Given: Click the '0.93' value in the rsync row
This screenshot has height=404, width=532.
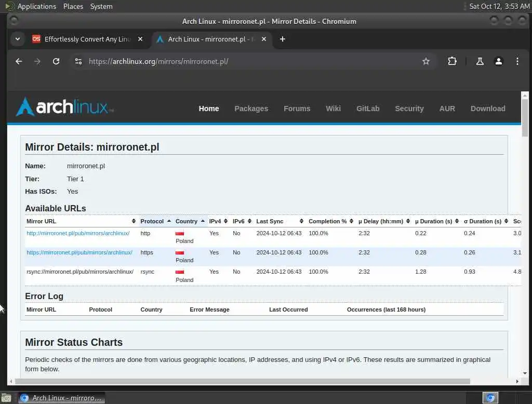Looking at the screenshot, I should (x=470, y=272).
